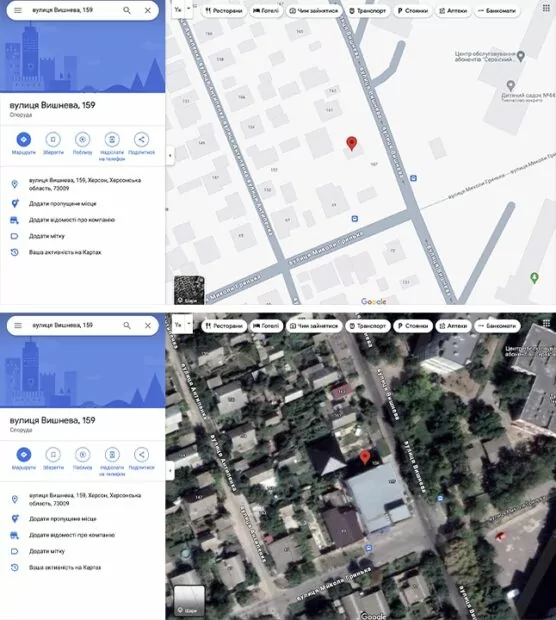Switch to default map via satellite-view layers thumbnail

[189, 600]
